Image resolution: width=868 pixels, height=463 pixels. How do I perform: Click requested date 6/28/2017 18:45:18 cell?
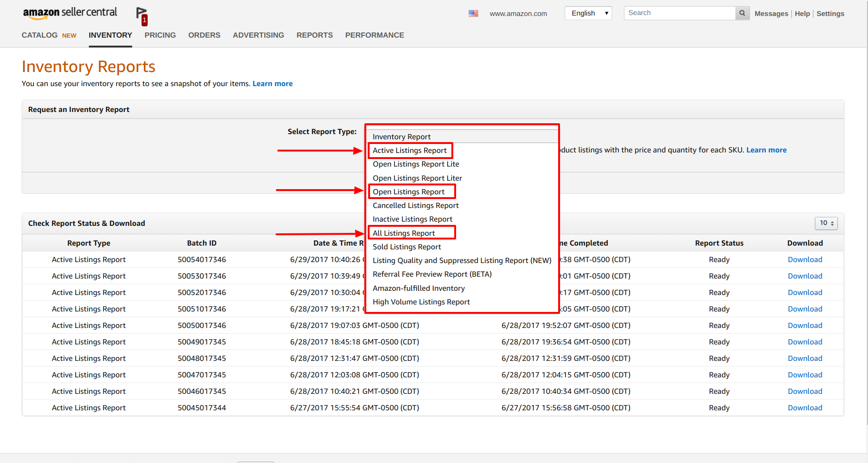point(355,342)
